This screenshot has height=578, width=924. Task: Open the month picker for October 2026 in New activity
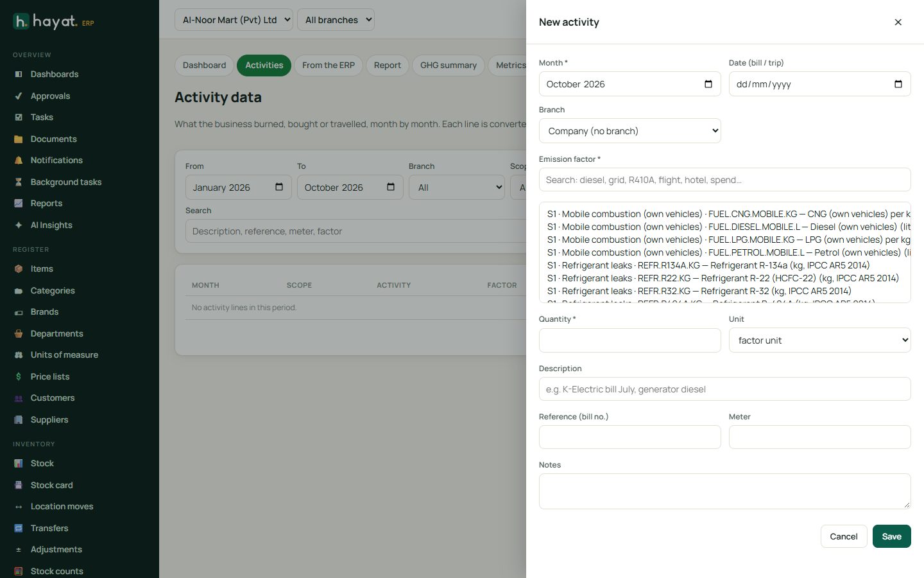point(708,84)
